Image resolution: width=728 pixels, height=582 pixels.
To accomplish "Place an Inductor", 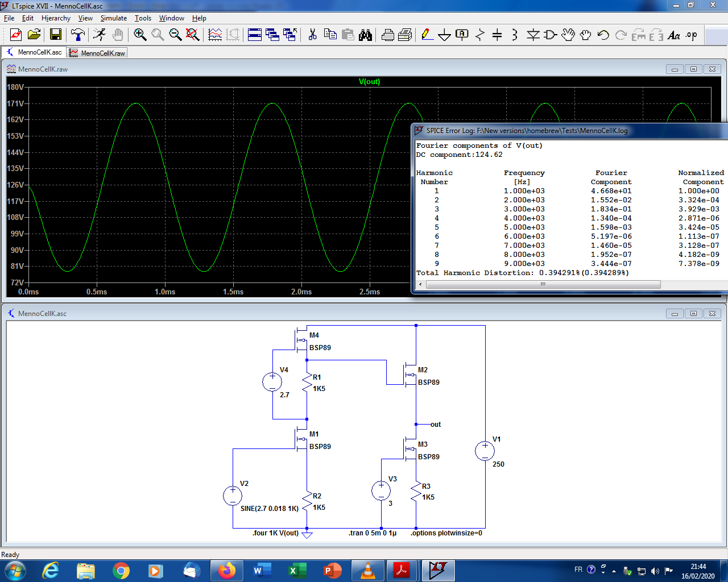I will pos(515,35).
